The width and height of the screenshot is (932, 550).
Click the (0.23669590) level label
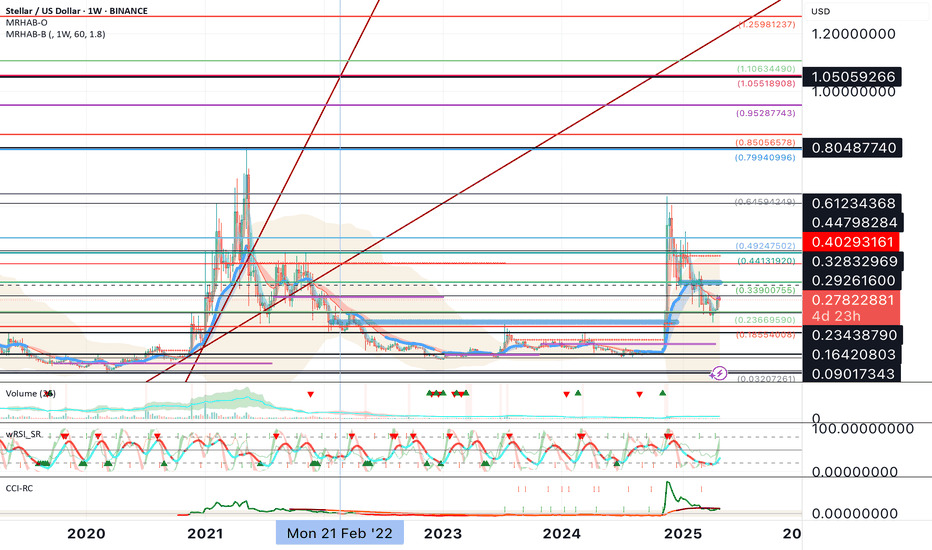click(x=765, y=320)
